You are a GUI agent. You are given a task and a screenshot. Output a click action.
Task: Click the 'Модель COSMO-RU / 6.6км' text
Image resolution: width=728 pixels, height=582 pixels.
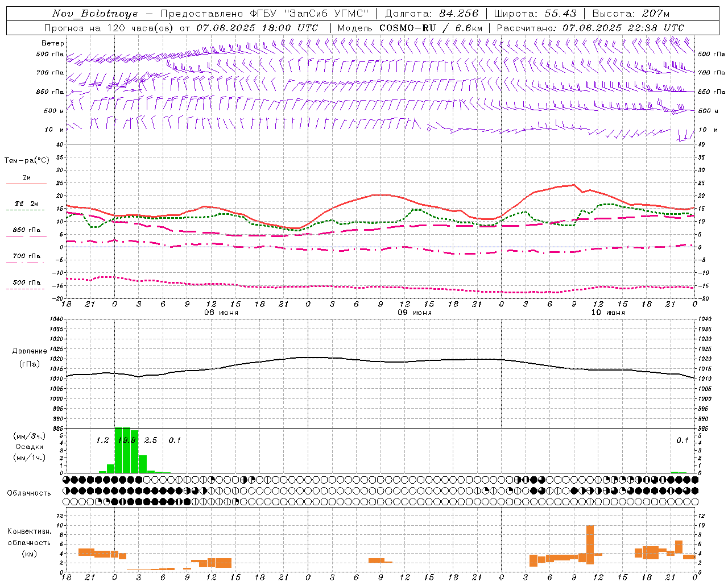[x=410, y=28]
